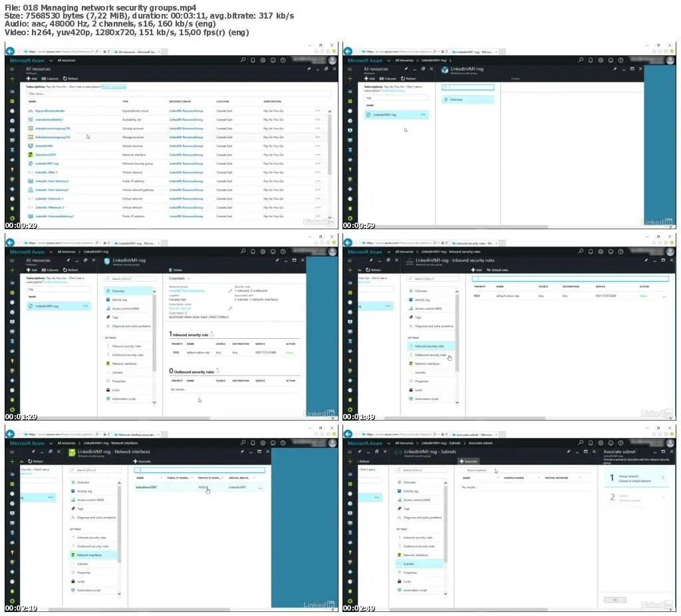Click the browser back arrow in the 00:00:59 frame
This screenshot has width=681, height=616.
point(348,51)
